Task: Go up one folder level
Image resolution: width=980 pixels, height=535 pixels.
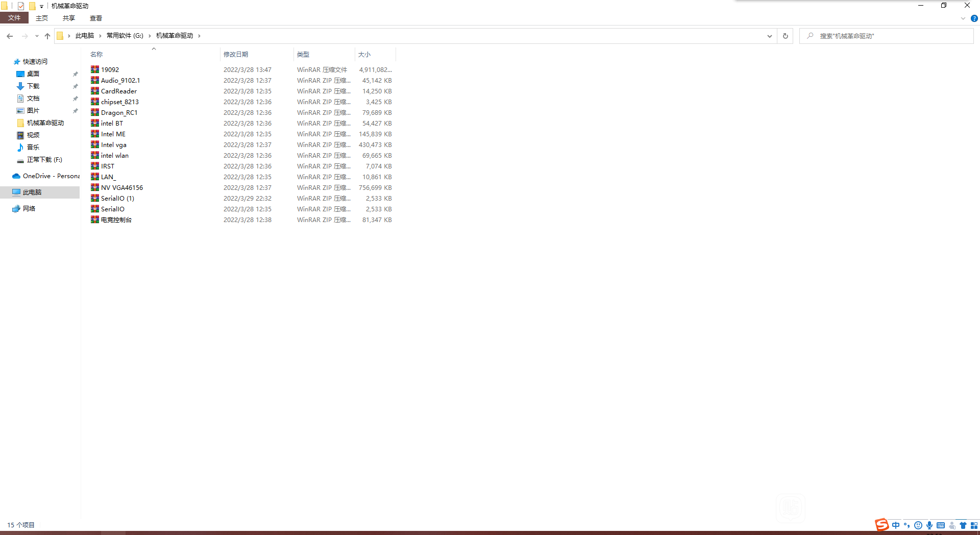Action: (47, 36)
